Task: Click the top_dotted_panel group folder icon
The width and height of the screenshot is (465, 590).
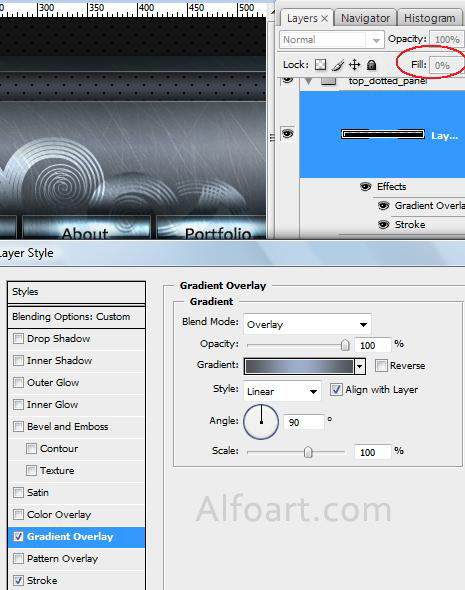Action: click(328, 81)
